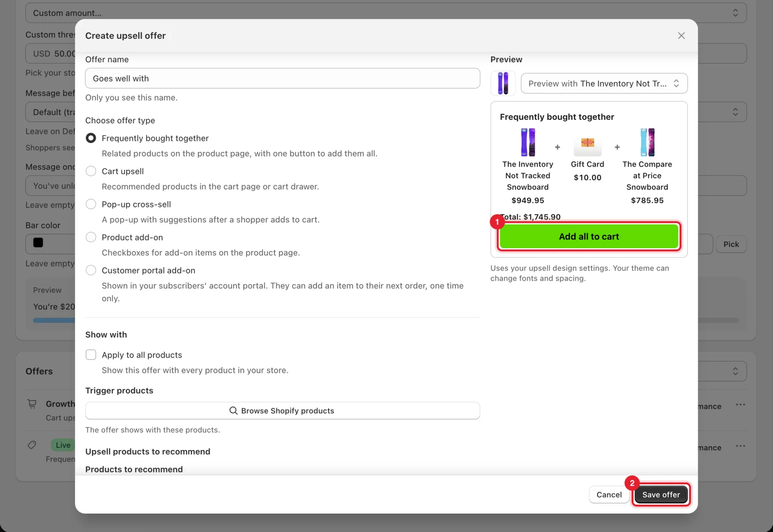Click the $785.95 price text
This screenshot has height=532, width=773.
pos(647,201)
